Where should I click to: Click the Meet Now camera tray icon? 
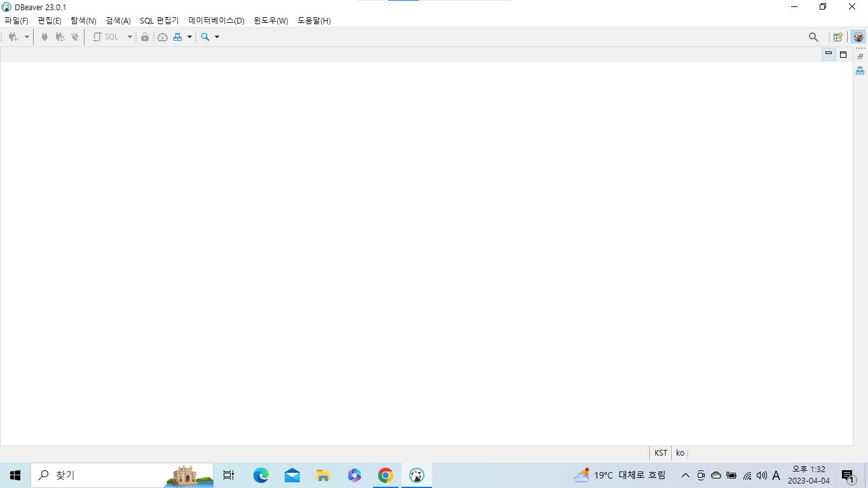click(x=701, y=475)
